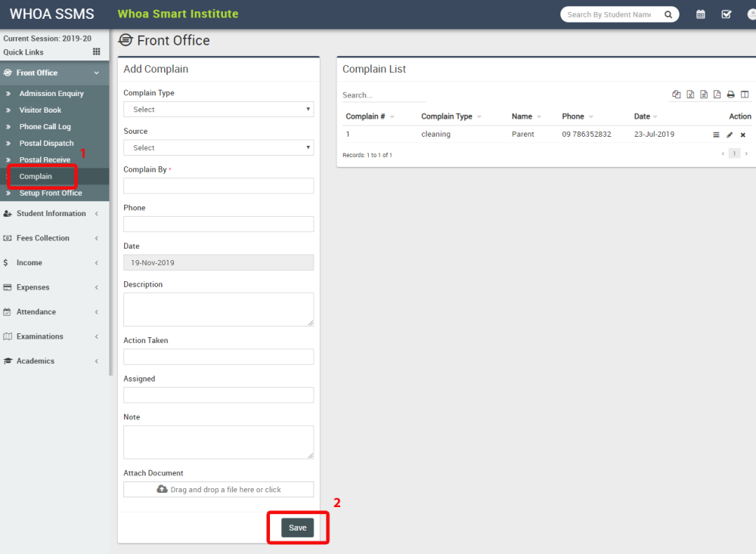This screenshot has height=554, width=756.
Task: Delete the cleaning complaint using the X icon
Action: 743,135
